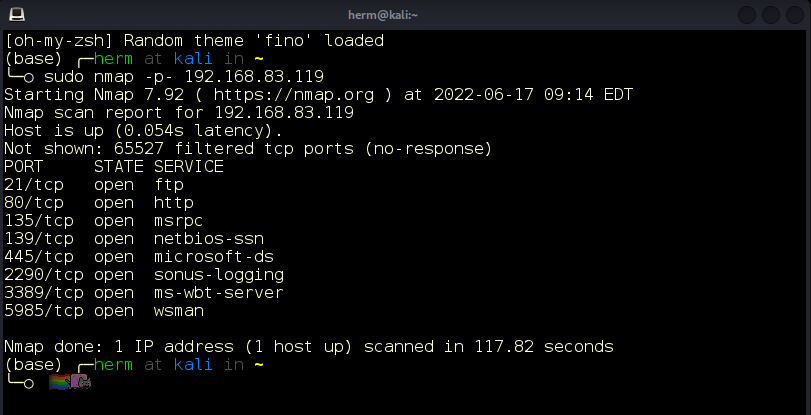
Task: Click the 135/tcp msrpc line
Action: pyautogui.click(x=103, y=221)
